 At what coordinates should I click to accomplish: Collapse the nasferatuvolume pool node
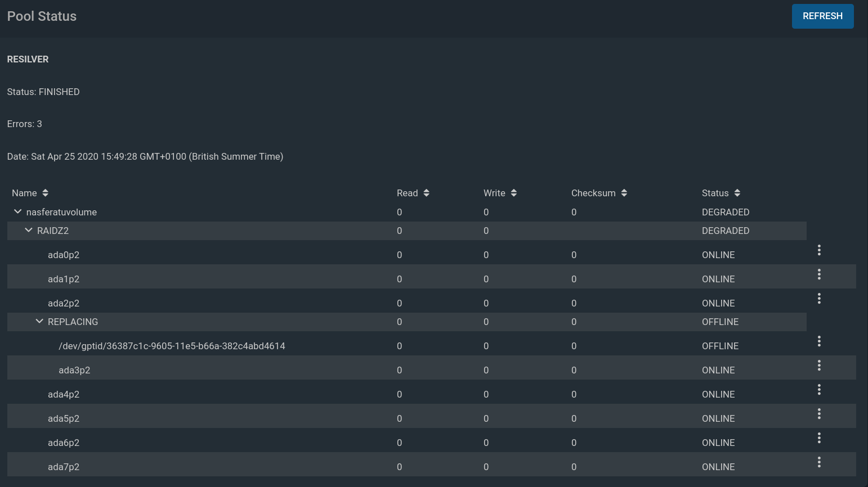(17, 211)
